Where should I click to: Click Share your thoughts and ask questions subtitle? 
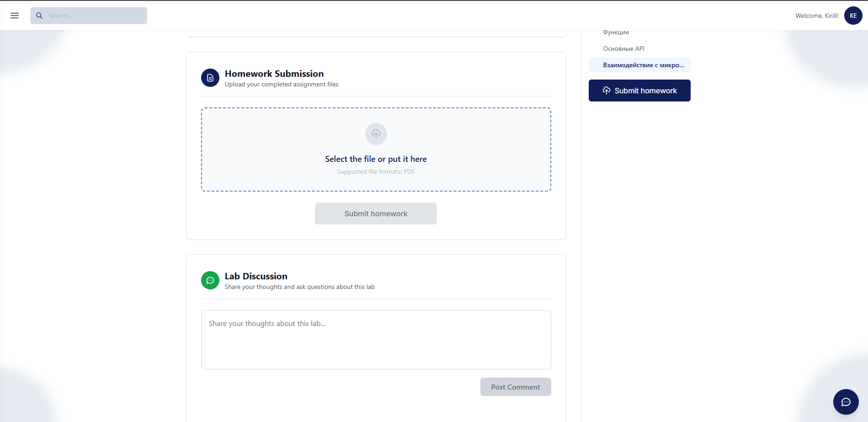click(x=300, y=287)
